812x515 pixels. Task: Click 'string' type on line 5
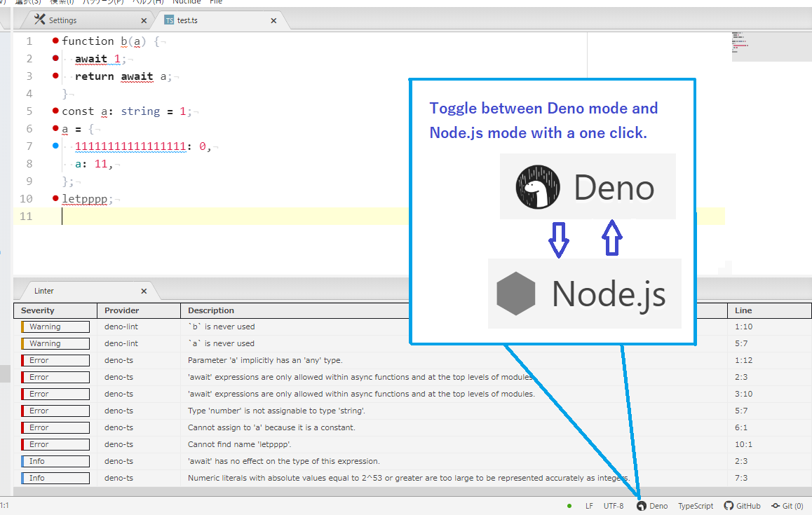pos(140,111)
